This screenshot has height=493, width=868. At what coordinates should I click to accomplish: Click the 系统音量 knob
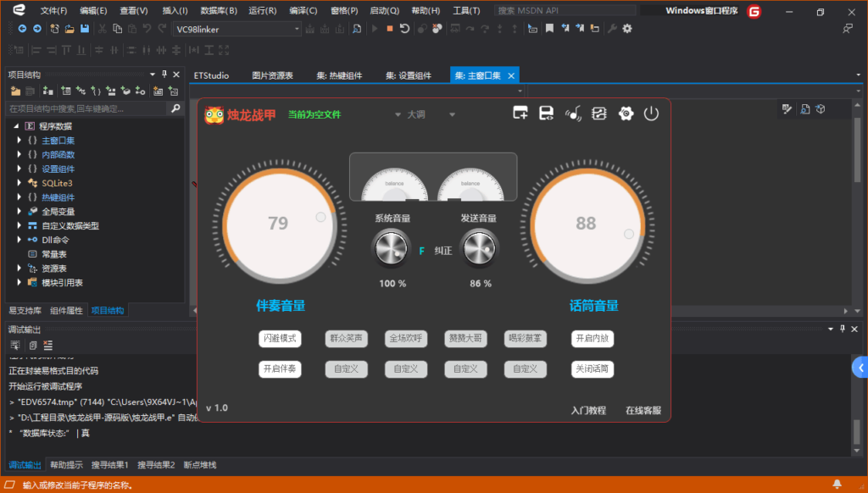[x=392, y=248]
